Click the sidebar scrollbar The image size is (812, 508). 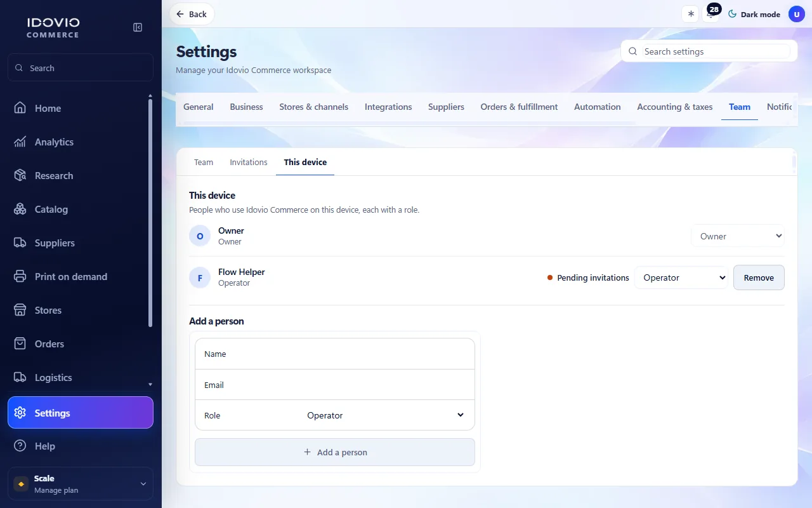150,213
